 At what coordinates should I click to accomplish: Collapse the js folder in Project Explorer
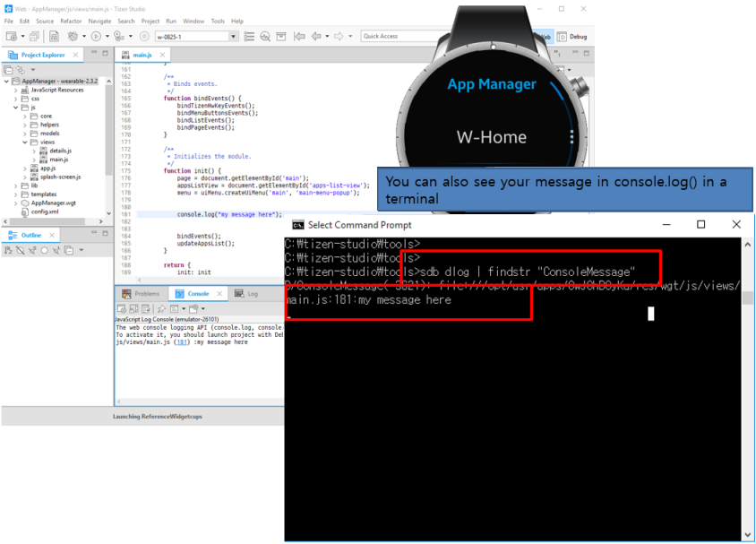pos(14,107)
